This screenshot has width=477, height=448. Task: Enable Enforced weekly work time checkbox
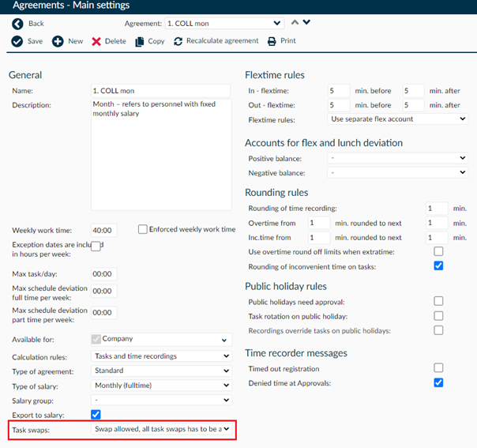pos(143,230)
